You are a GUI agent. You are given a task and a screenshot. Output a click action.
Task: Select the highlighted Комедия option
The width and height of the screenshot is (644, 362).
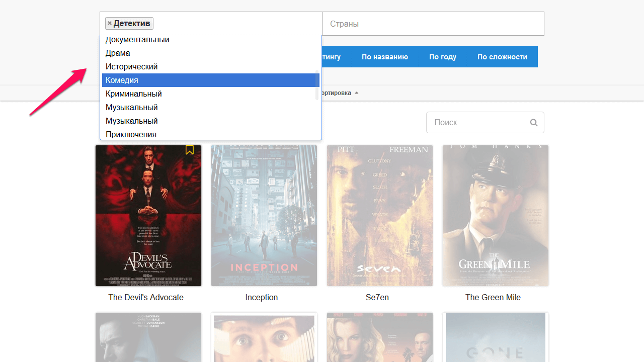click(211, 80)
